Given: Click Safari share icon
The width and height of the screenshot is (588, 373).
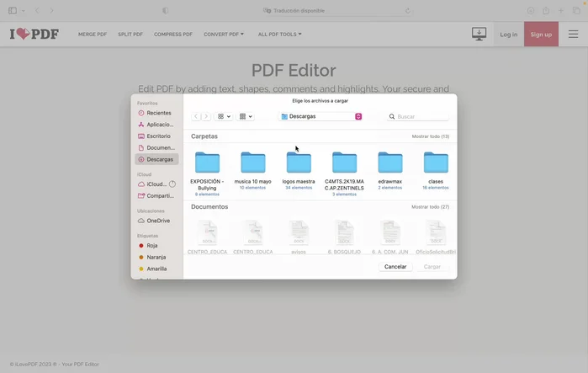Looking at the screenshot, I should [x=546, y=10].
